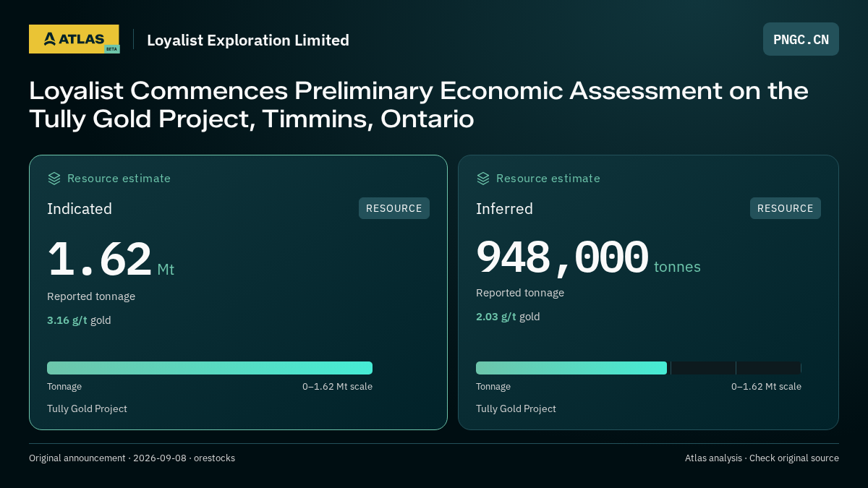Click Reported tonnage on the Indicated card
This screenshot has height=488, width=868.
[x=91, y=296]
